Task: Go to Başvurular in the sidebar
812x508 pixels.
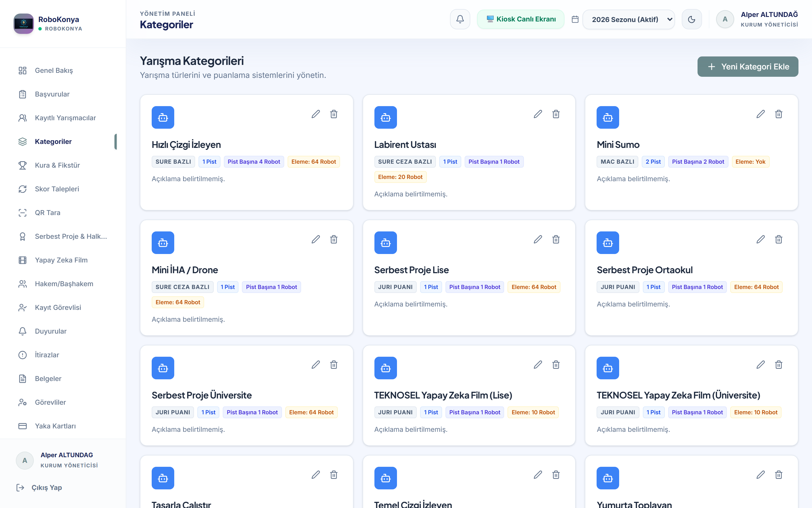Action: coord(63,94)
